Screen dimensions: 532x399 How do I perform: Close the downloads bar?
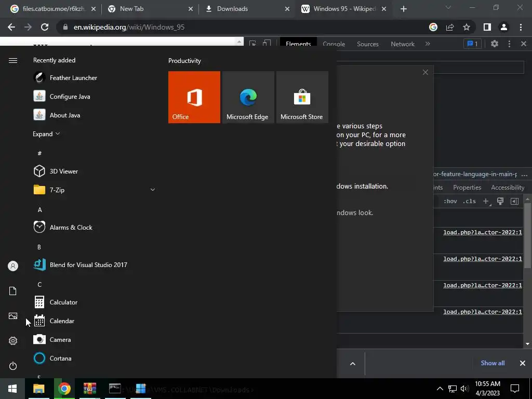tap(523, 363)
